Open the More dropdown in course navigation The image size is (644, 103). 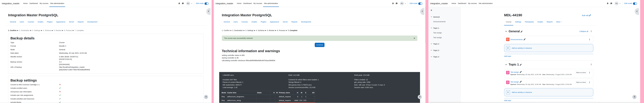pos(559,22)
